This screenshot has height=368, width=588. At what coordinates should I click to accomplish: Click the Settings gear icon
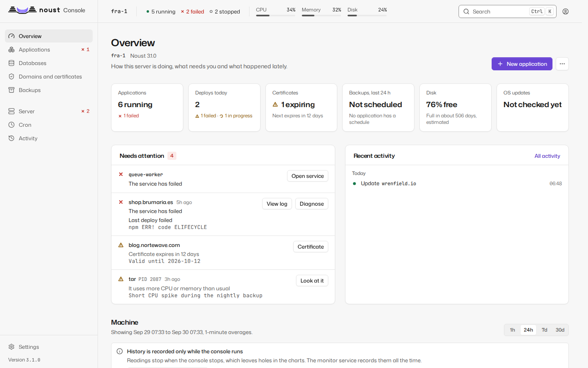point(11,347)
